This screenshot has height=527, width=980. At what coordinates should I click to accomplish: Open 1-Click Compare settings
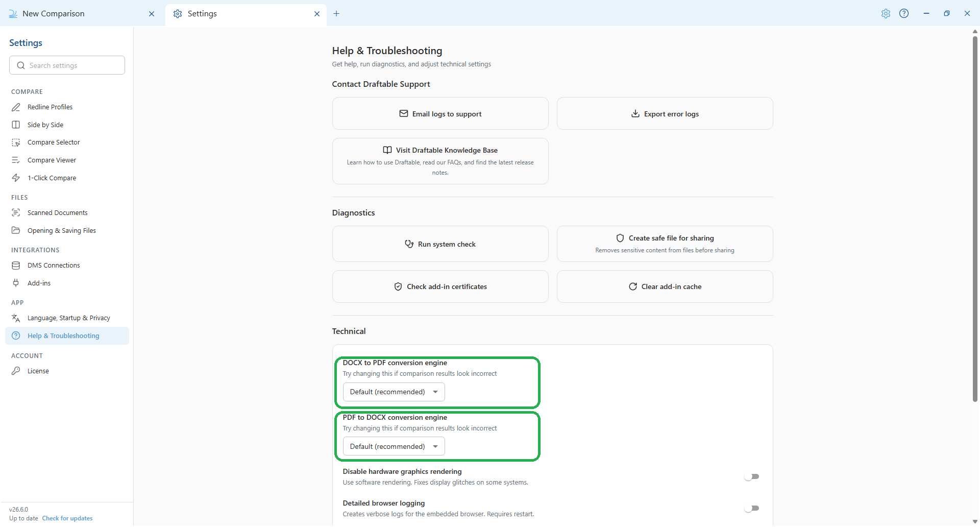click(67, 178)
